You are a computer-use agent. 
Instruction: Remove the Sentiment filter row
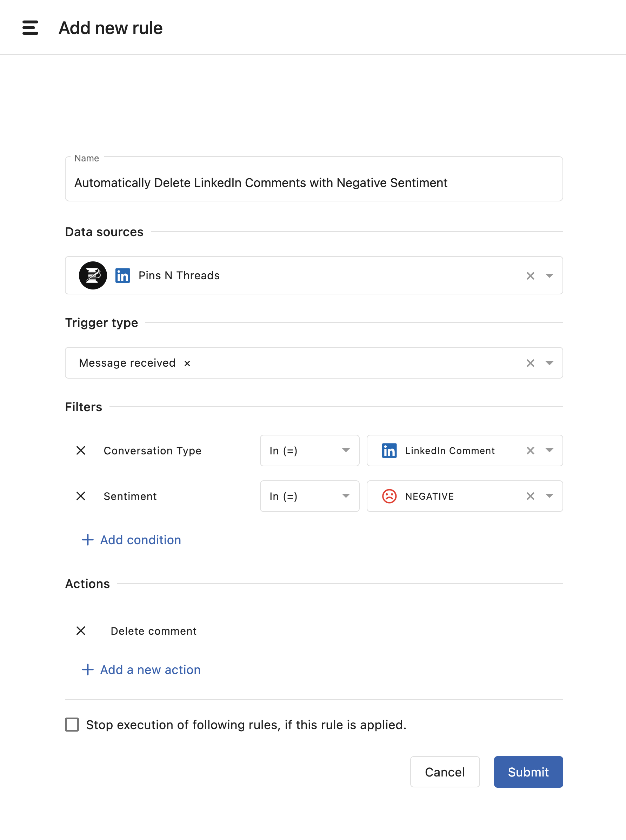pyautogui.click(x=81, y=496)
